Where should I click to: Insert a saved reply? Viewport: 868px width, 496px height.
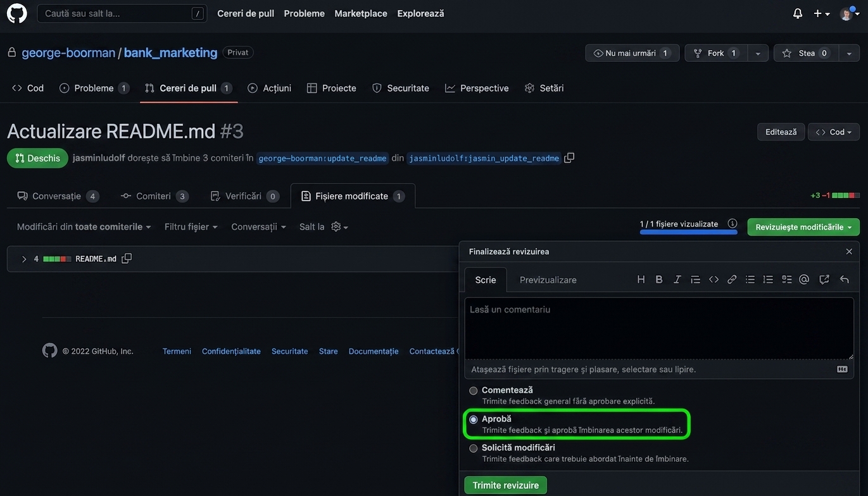coord(844,280)
